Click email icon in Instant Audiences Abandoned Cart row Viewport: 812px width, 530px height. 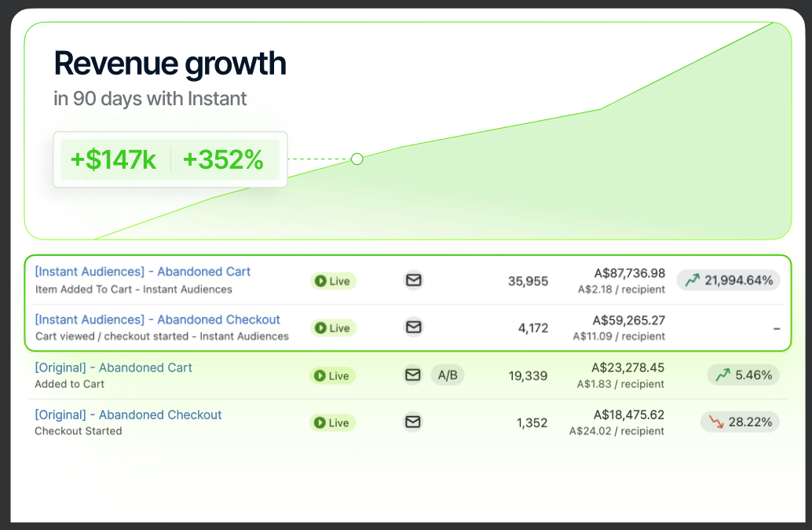[413, 280]
